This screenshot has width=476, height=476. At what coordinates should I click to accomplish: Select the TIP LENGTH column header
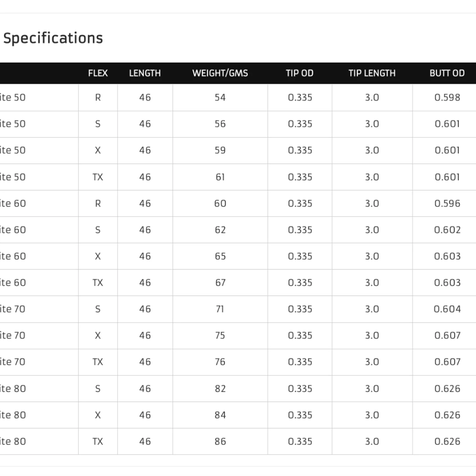[372, 73]
